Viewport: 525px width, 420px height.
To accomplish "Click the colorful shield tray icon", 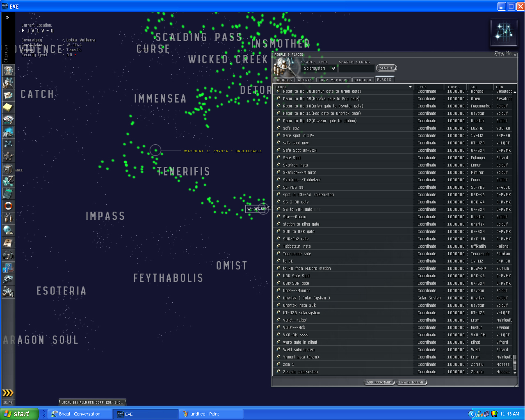I will click(494, 414).
